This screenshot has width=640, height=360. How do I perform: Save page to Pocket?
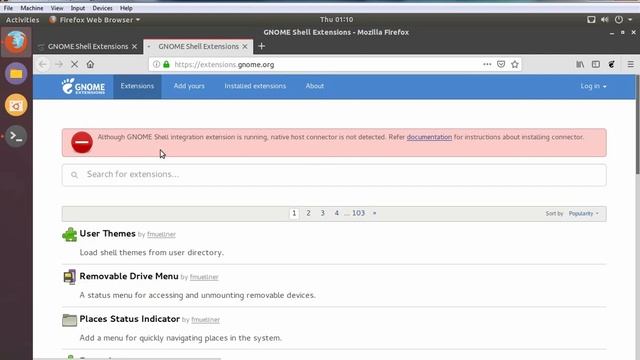tap(501, 64)
